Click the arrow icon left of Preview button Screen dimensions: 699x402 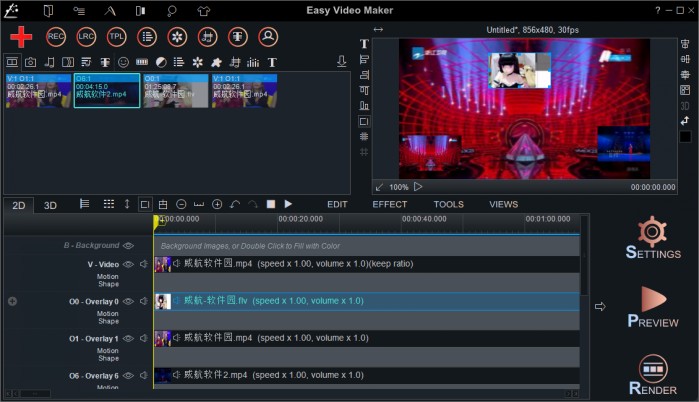600,306
